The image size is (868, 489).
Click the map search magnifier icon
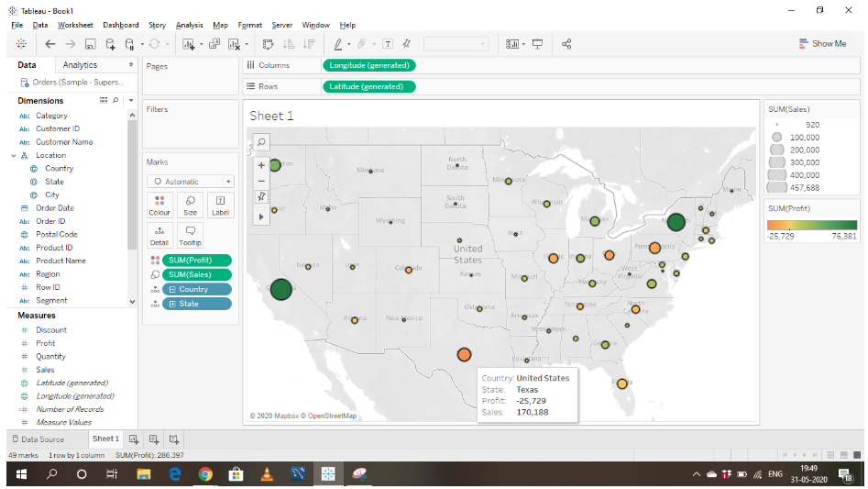coord(261,142)
